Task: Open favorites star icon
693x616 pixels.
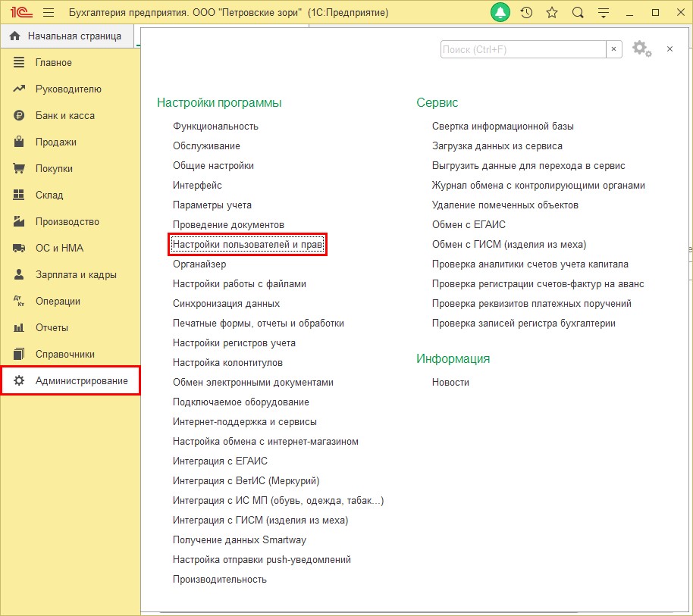Action: (x=552, y=12)
